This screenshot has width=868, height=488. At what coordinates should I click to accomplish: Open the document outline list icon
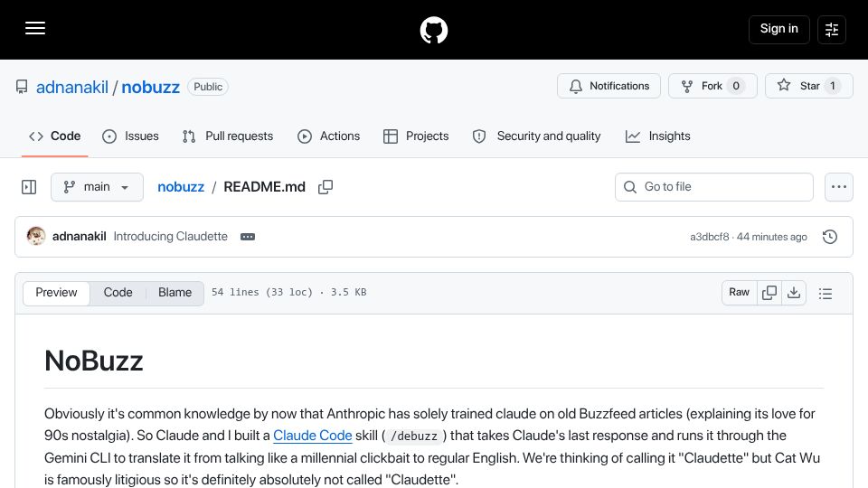[826, 293]
